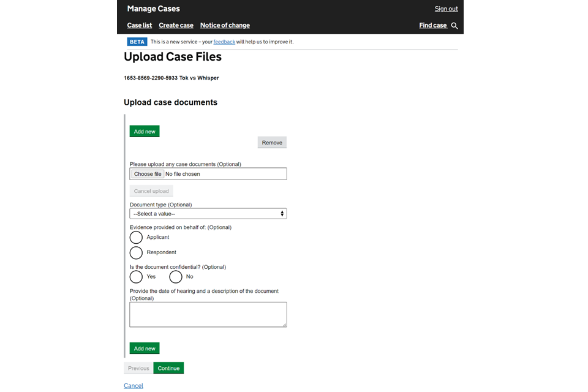Click the search magnifier icon
This screenshot has width=588, height=392.
point(454,26)
